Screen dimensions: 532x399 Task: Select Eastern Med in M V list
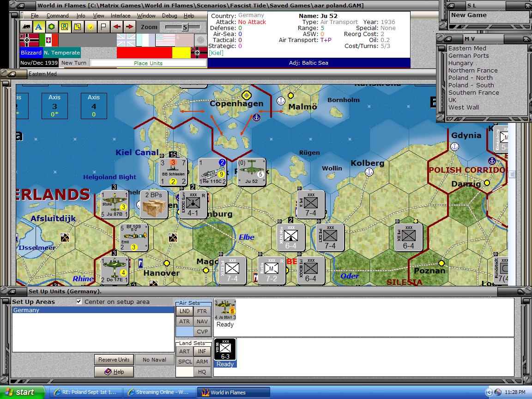point(467,48)
